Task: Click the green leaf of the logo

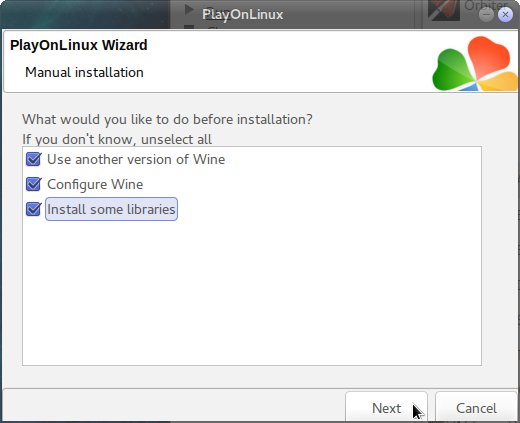Action: (453, 69)
